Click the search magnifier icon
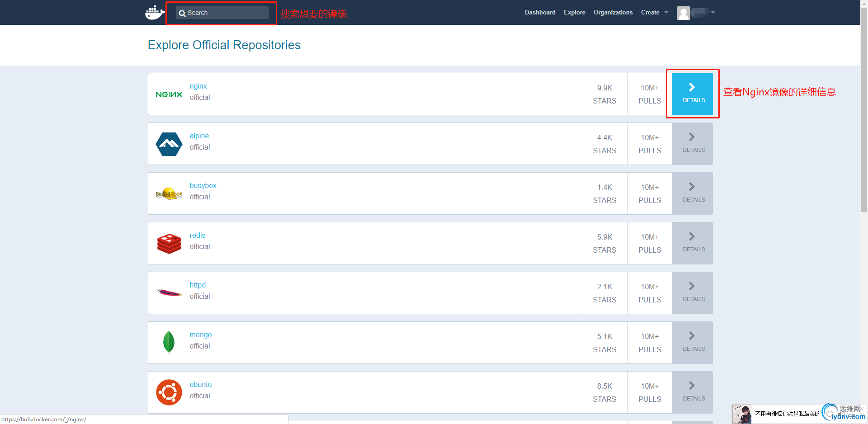 [182, 13]
